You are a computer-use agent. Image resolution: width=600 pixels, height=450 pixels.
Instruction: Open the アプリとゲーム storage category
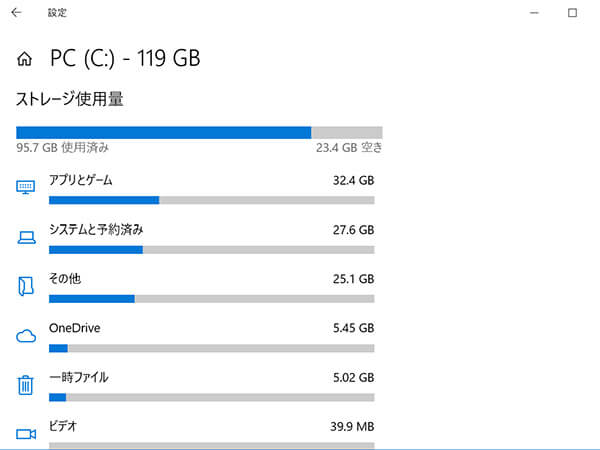pyautogui.click(x=81, y=181)
